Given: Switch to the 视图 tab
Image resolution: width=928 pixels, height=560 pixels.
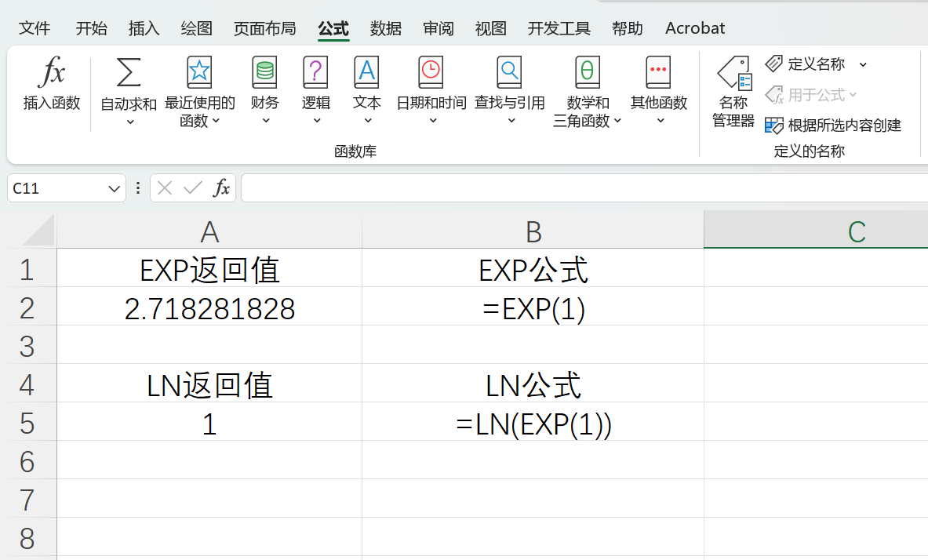Looking at the screenshot, I should (x=490, y=28).
